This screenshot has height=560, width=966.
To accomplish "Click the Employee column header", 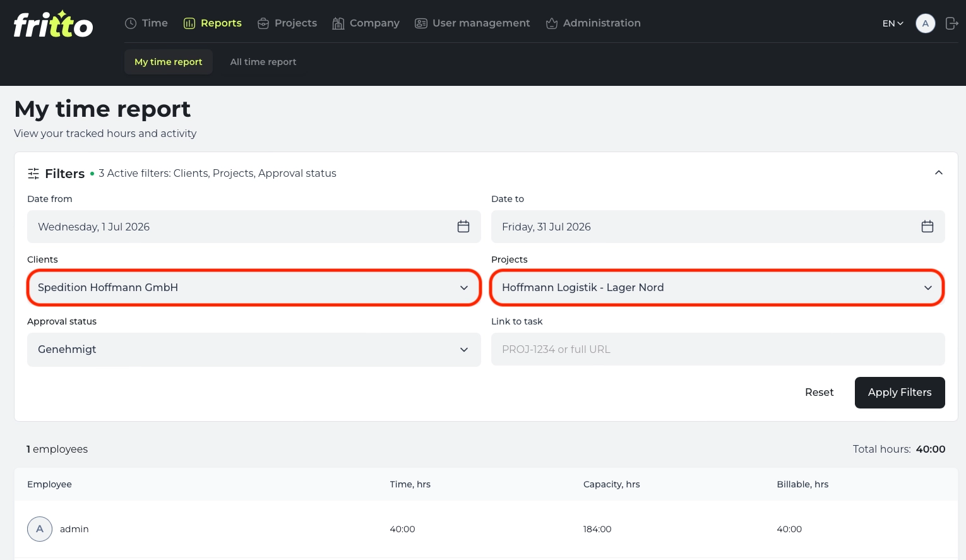I will pos(49,484).
